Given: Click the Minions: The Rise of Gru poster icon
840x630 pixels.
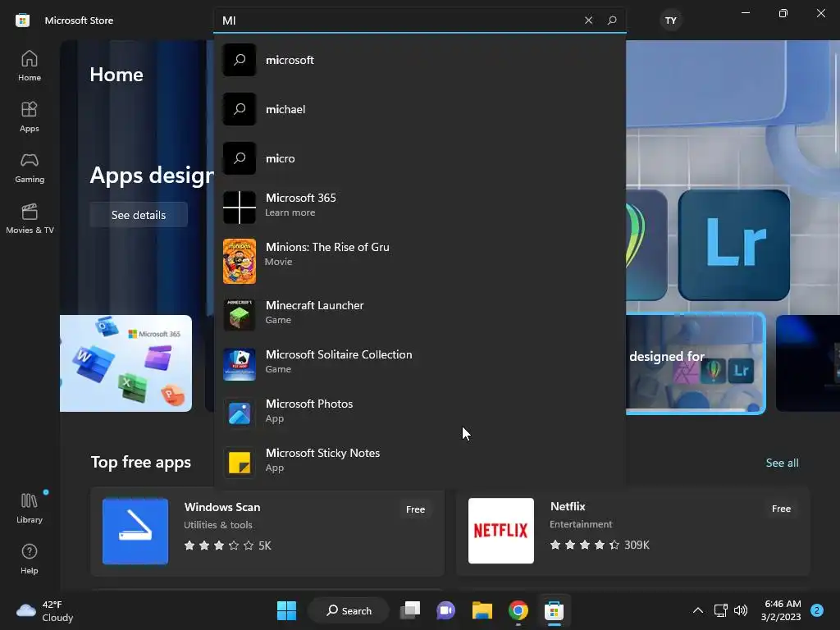Looking at the screenshot, I should pyautogui.click(x=240, y=261).
